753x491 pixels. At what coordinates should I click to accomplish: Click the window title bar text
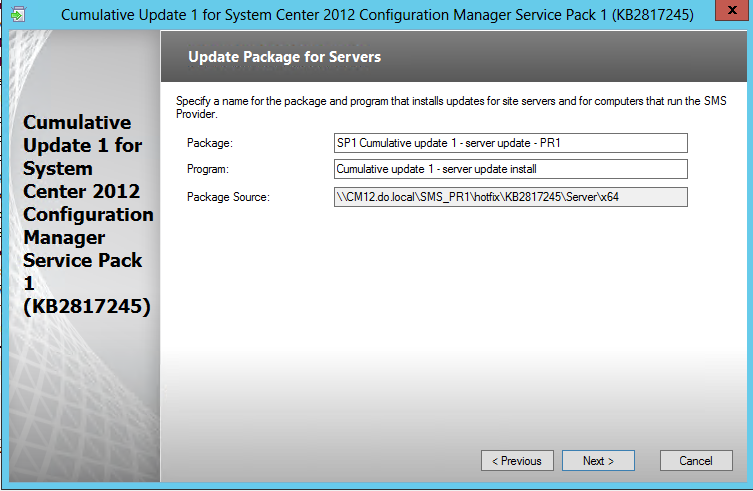377,15
